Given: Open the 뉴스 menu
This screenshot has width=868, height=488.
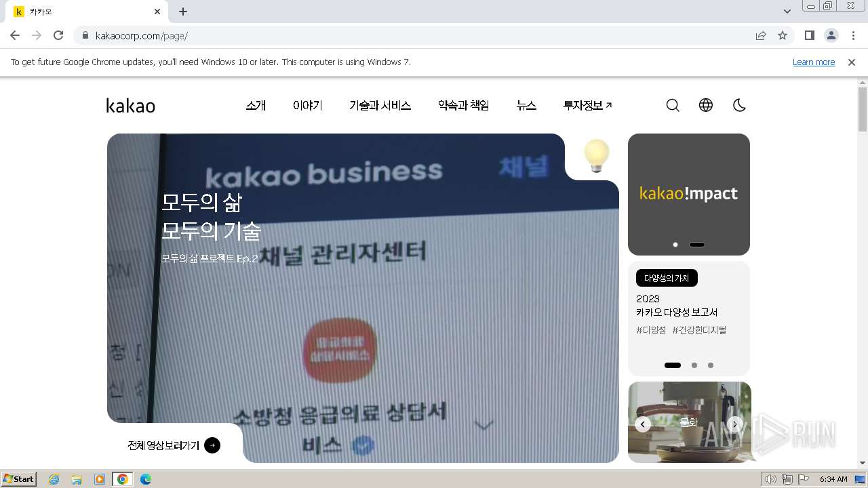Looking at the screenshot, I should (526, 105).
